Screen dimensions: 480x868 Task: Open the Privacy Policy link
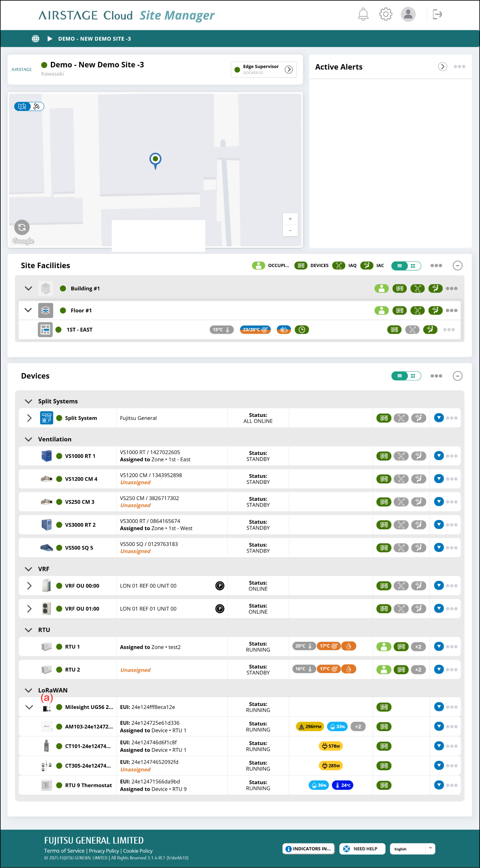point(104,851)
